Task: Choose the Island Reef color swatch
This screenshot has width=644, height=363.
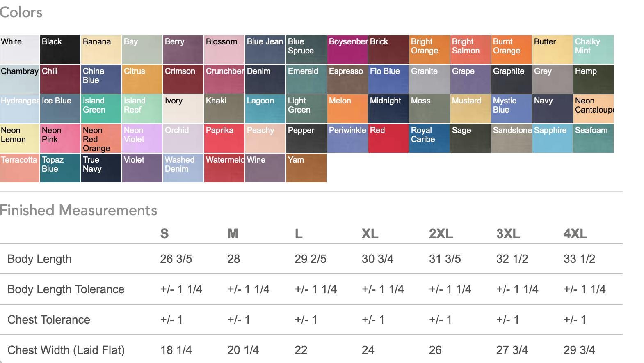Action: 142,109
